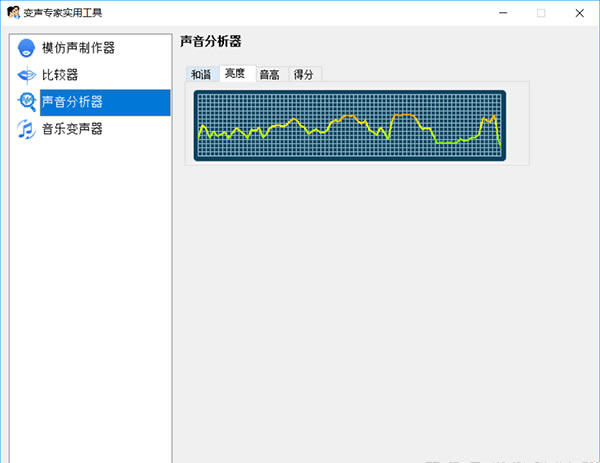The height and width of the screenshot is (463, 600).
Task: Select 声音分析器 list entry
Action: [105, 102]
